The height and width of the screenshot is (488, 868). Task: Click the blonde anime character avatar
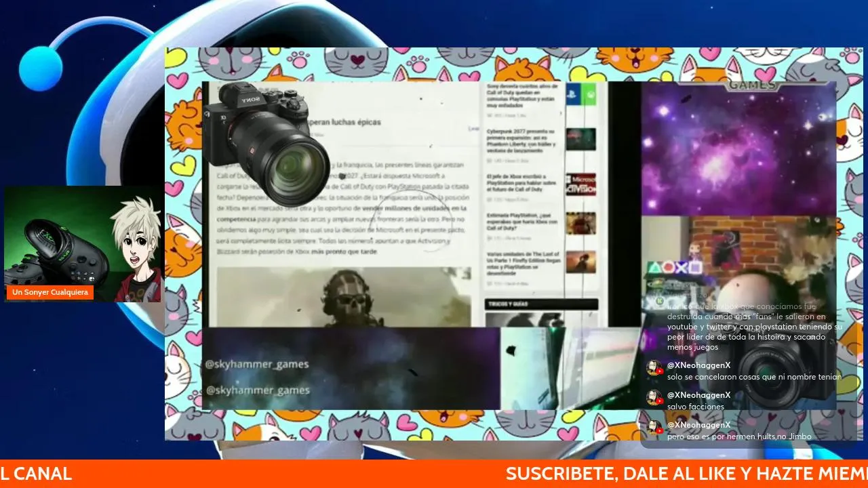[x=137, y=249]
